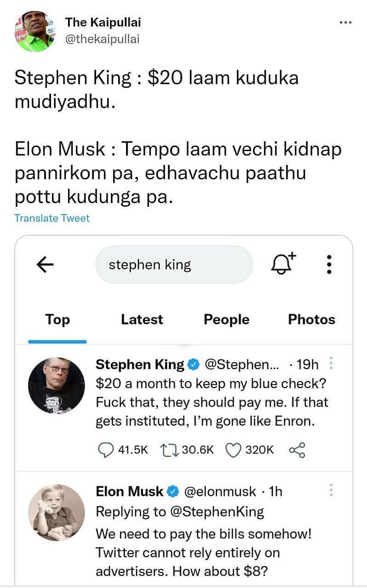This screenshot has height=588, width=367.
Task: Open The Kaipullai tweet more options
Action: (x=346, y=23)
